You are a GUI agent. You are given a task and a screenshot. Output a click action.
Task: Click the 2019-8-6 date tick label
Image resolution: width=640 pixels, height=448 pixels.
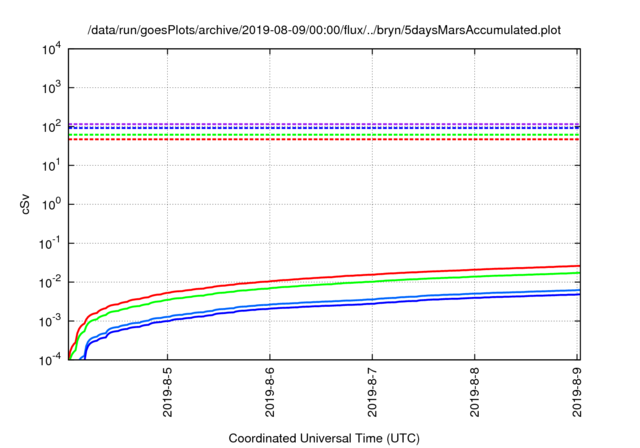point(270,392)
